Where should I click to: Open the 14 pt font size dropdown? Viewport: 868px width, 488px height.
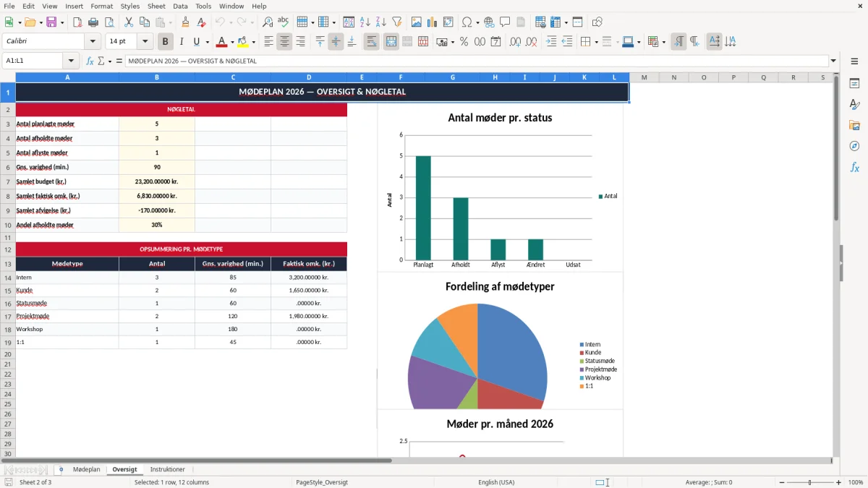point(145,42)
